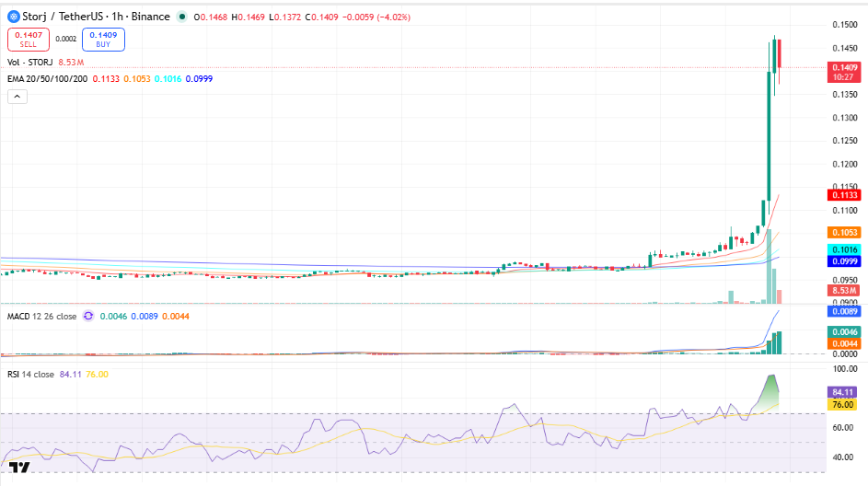Click the purple 84.11 RSI tag on the axis
868x486 pixels.
842,392
